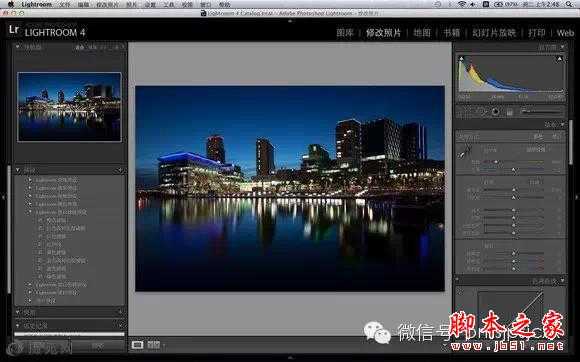
Task: Expand the Snapshots (快照) panel
Action: [17, 312]
